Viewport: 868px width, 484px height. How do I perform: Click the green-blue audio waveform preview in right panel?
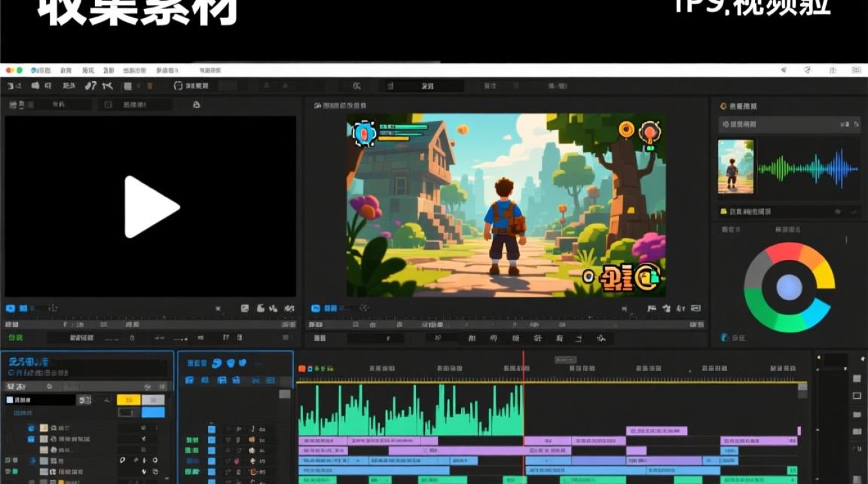click(x=808, y=168)
